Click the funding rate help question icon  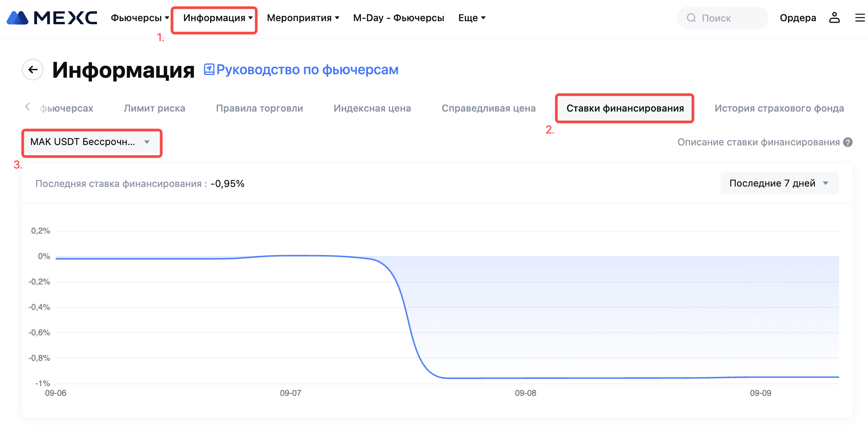tap(848, 142)
